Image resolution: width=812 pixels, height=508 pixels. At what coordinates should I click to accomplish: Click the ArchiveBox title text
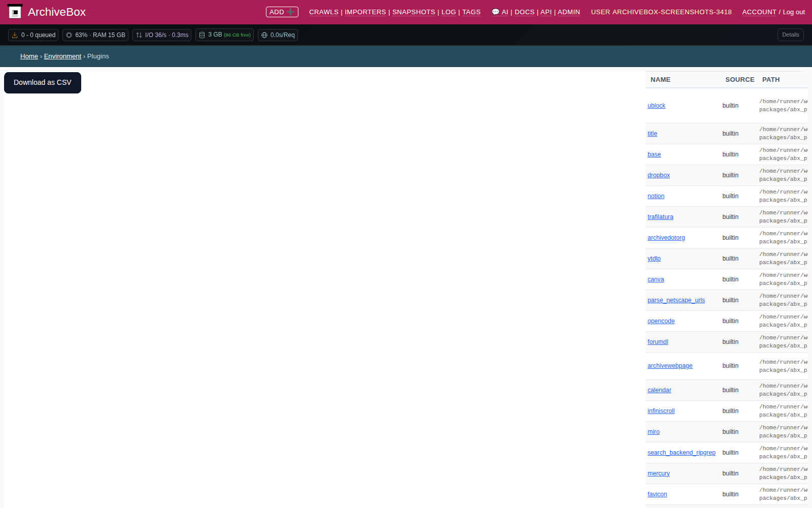[x=57, y=12]
